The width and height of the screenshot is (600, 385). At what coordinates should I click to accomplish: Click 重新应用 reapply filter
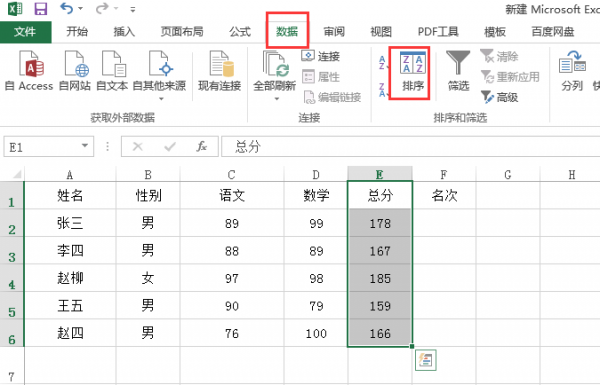coord(510,77)
